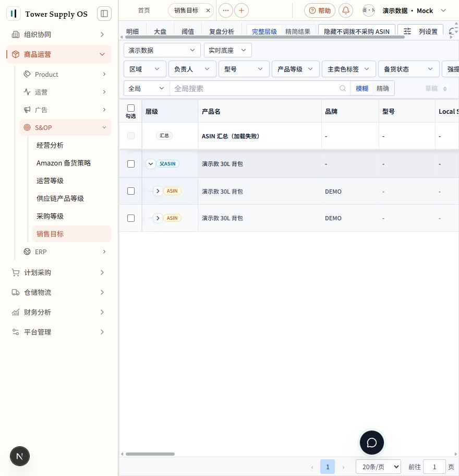Image resolution: width=459 pixels, height=476 pixels.
Task: Click the Product tag icon
Action: pos(27,74)
